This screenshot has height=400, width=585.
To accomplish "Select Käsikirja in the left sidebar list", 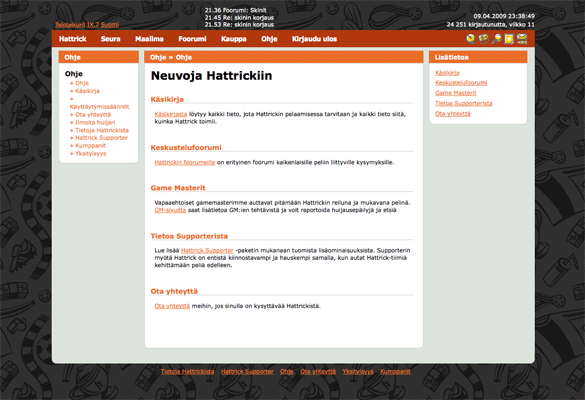I will point(87,91).
